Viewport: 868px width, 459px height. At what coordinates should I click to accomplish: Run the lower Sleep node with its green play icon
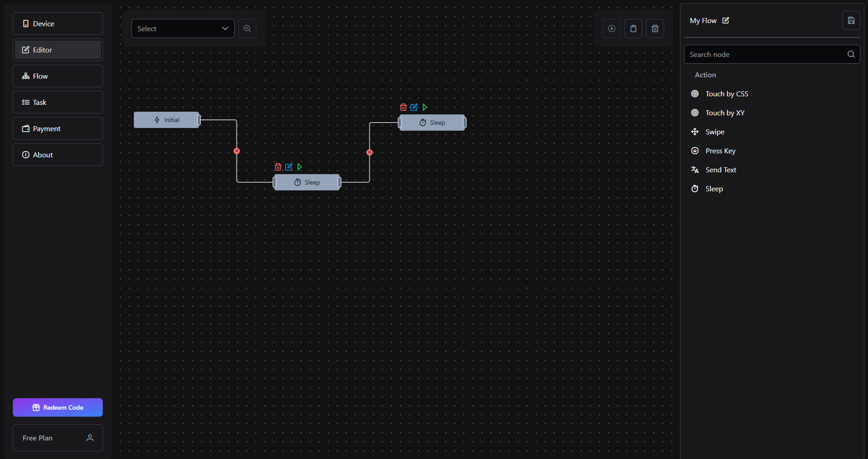click(299, 167)
